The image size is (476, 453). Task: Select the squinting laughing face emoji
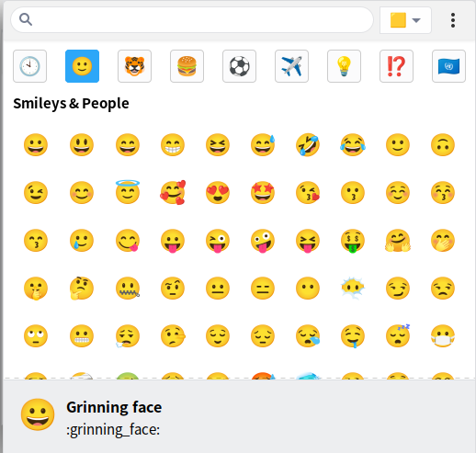218,144
